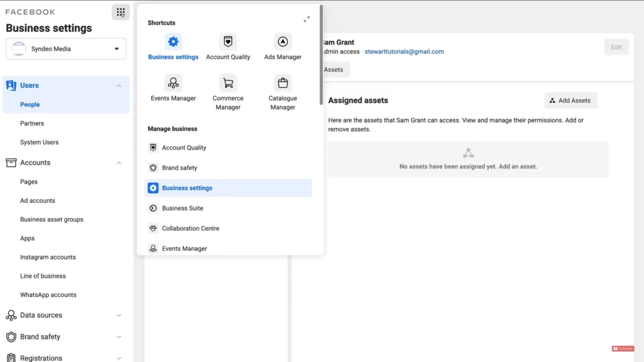Choose Events Manager in Manage business menu
The image size is (644, 362).
click(x=228, y=248)
